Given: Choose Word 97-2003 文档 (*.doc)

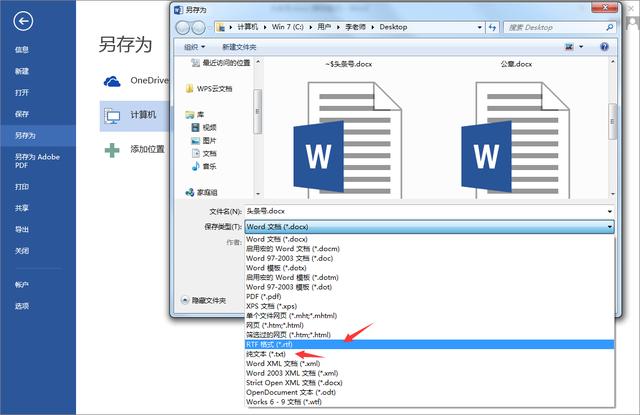Looking at the screenshot, I should coord(430,258).
